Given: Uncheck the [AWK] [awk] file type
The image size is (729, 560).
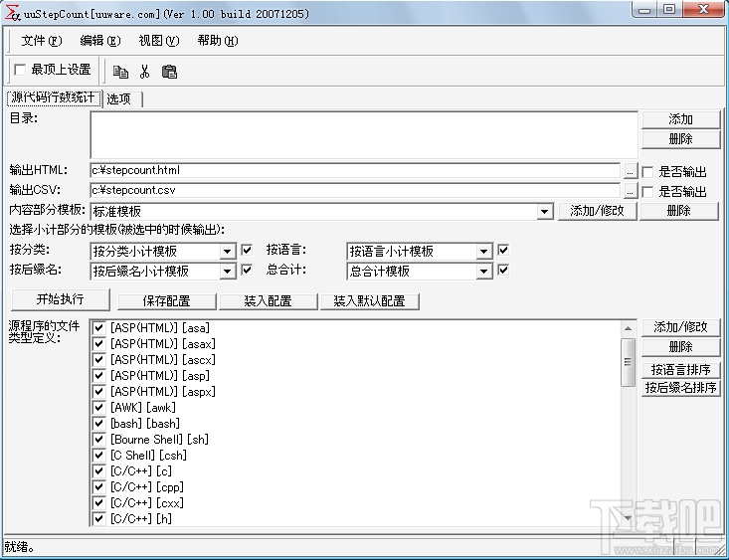Looking at the screenshot, I should 98,408.
